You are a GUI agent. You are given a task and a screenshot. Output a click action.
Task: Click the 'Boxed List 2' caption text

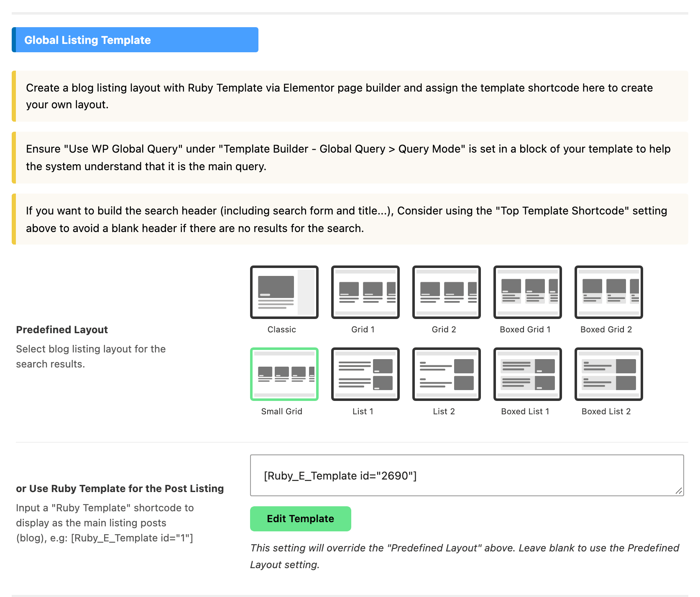(606, 411)
